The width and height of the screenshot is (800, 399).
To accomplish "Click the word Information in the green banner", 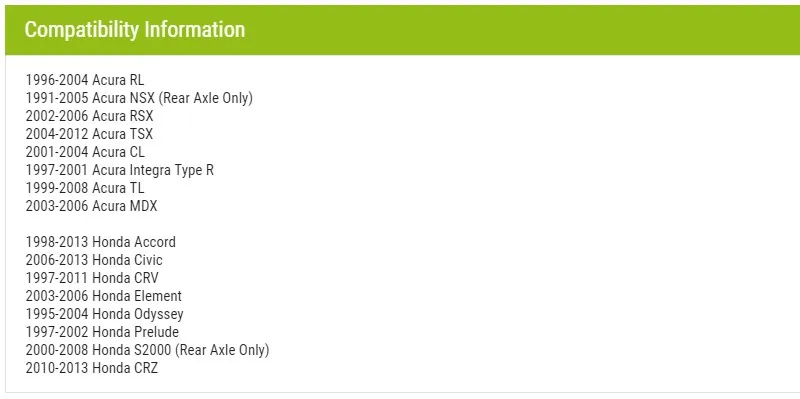I will pyautogui.click(x=195, y=30).
